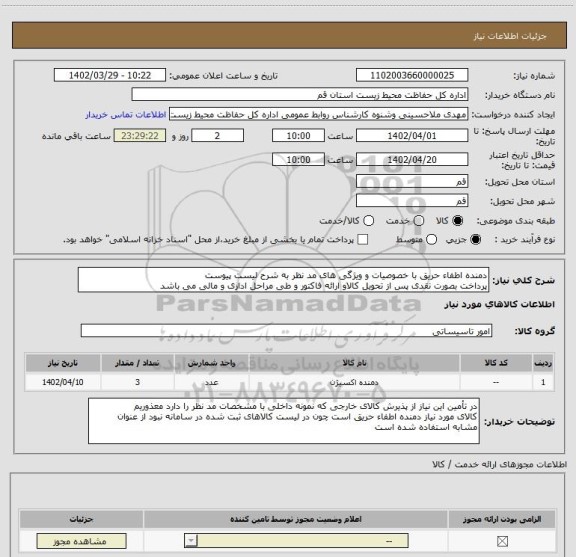Click the delivery city field قم
The image size is (576, 557).
(412, 201)
